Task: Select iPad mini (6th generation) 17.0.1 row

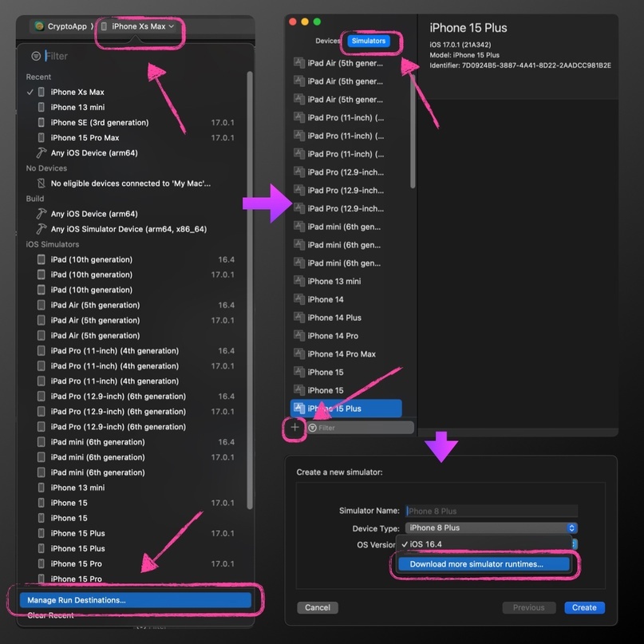Action: click(x=136, y=457)
